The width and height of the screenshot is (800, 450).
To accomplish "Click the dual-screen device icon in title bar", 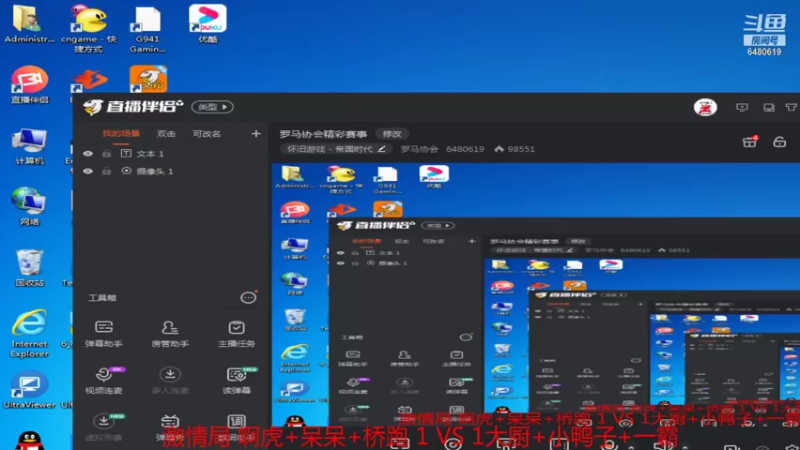I will (x=768, y=107).
